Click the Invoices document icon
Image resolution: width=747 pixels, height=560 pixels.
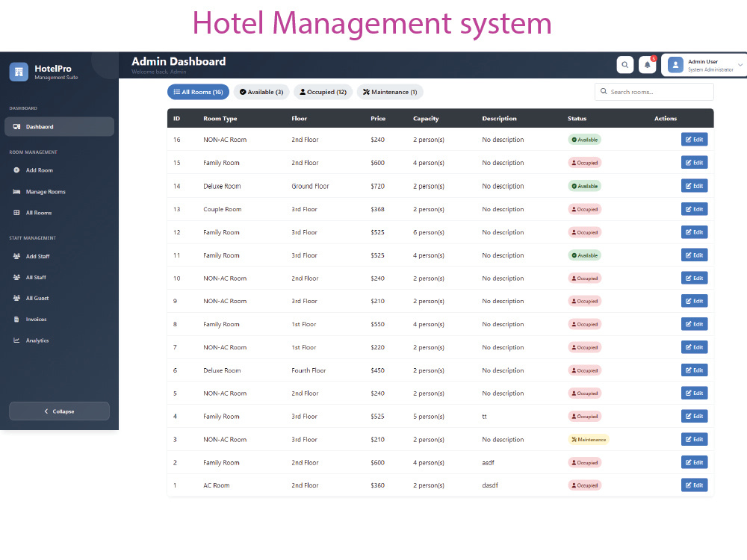pos(16,319)
